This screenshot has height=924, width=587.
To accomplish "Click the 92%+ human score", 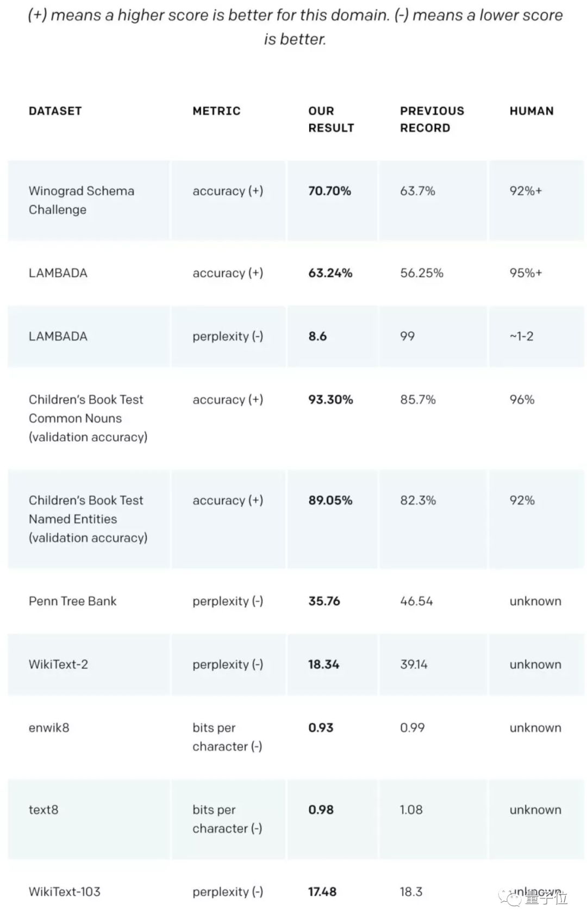I will coord(526,191).
